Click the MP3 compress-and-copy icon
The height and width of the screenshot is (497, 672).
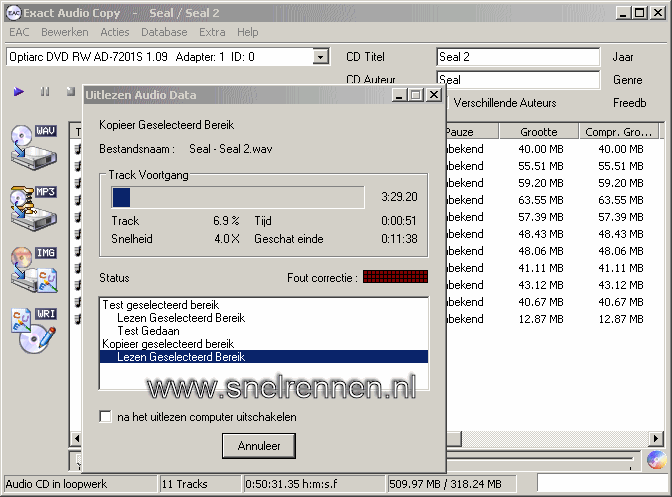tap(34, 208)
